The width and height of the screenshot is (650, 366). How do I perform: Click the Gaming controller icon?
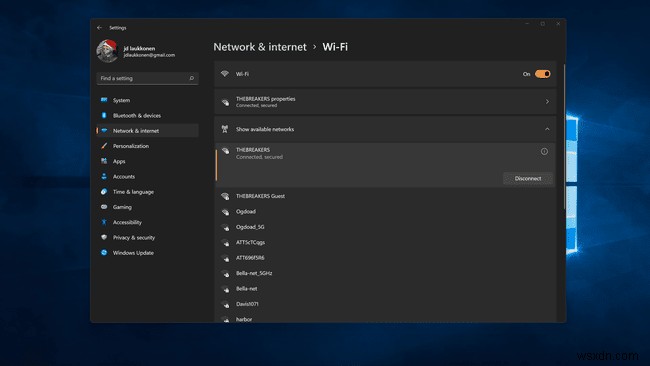(x=104, y=207)
